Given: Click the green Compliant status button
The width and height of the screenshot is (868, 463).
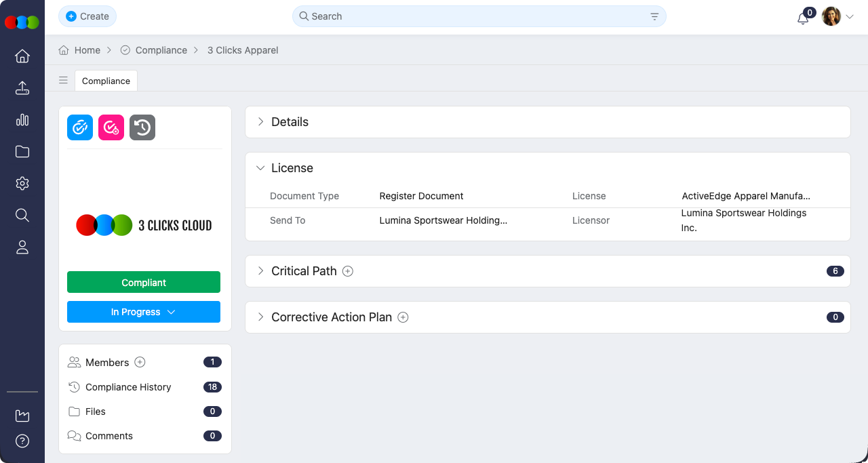Looking at the screenshot, I should click(144, 283).
